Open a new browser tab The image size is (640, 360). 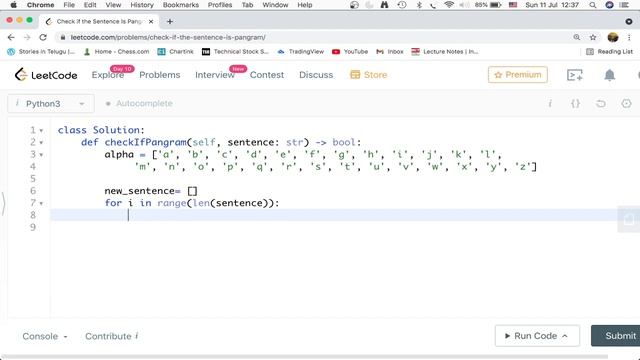click(170, 21)
